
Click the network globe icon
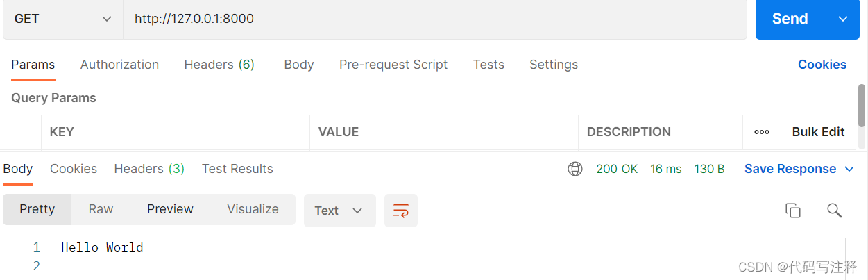[x=575, y=169]
